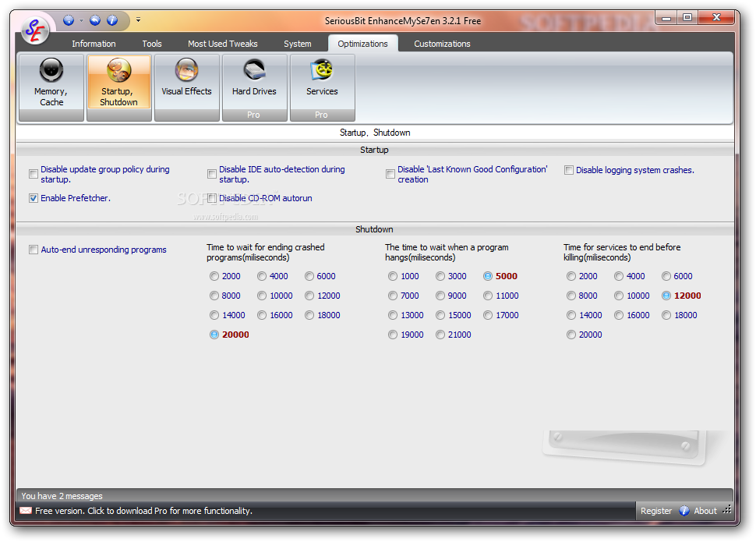The image size is (756, 542).
Task: Set services kill time to 4000
Action: [619, 276]
